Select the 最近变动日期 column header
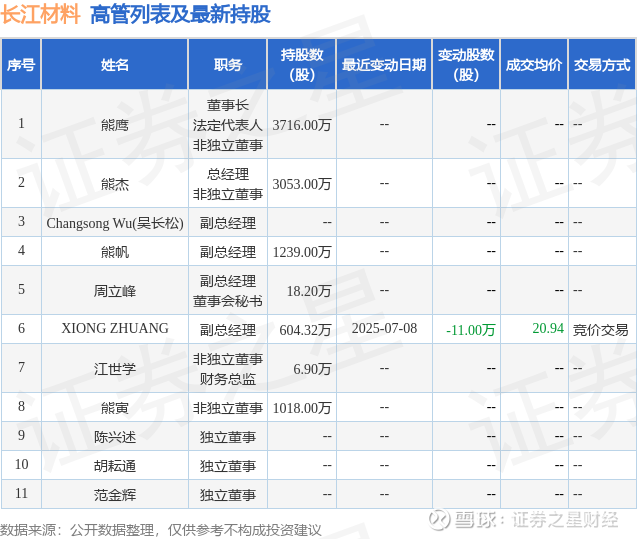 (x=384, y=65)
